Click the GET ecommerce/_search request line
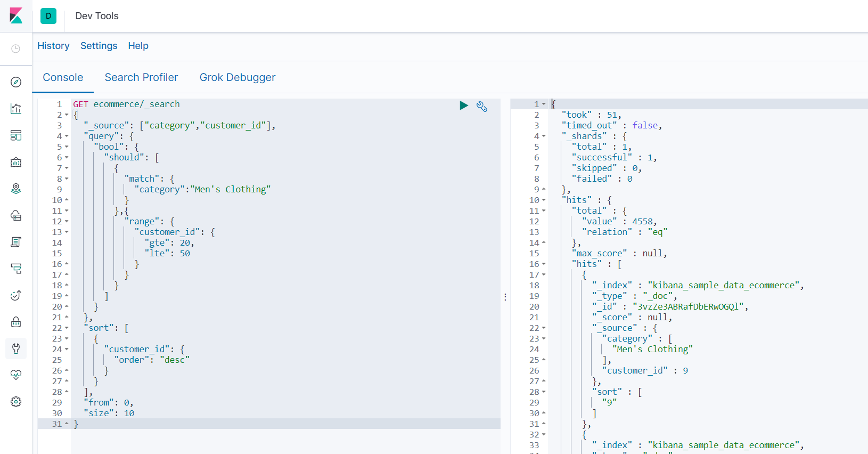 tap(126, 104)
